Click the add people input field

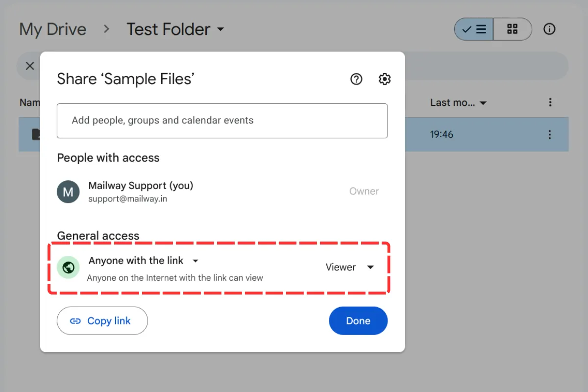222,121
